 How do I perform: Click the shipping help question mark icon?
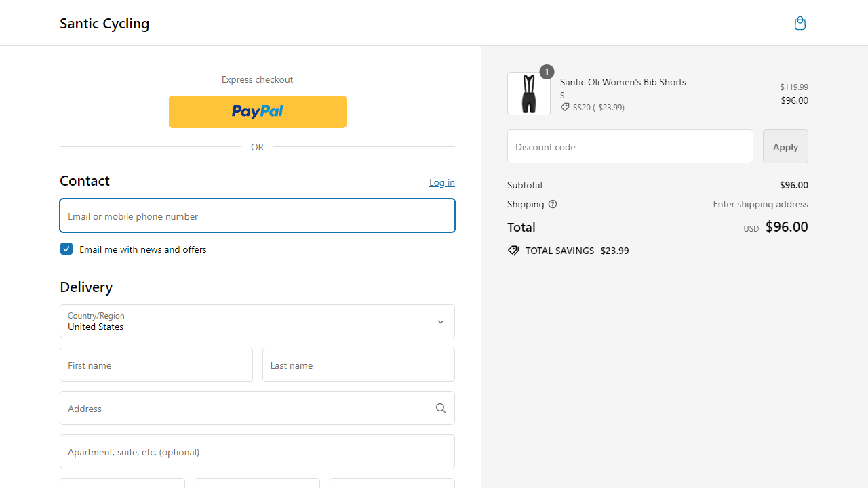point(553,204)
